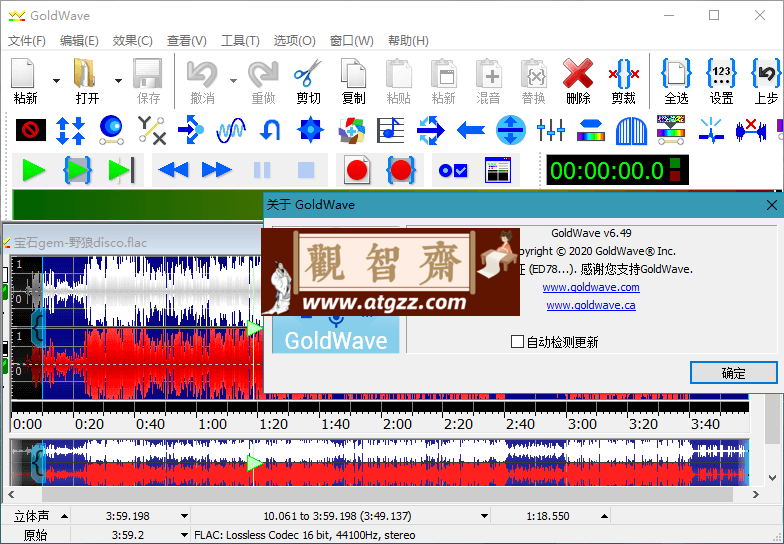Image resolution: width=784 pixels, height=544 pixels.
Task: Open the dropdown arrow after 3:59.198 in status bar
Action: (184, 516)
